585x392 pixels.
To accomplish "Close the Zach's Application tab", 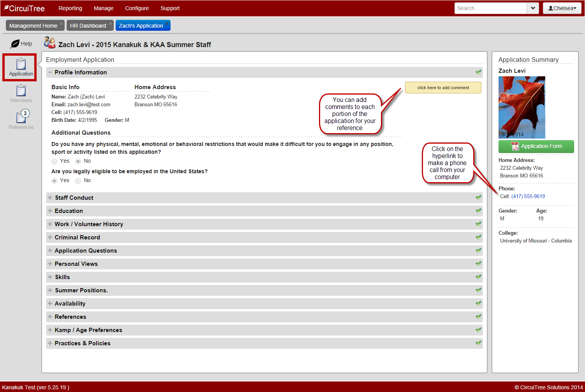I will click(167, 23).
